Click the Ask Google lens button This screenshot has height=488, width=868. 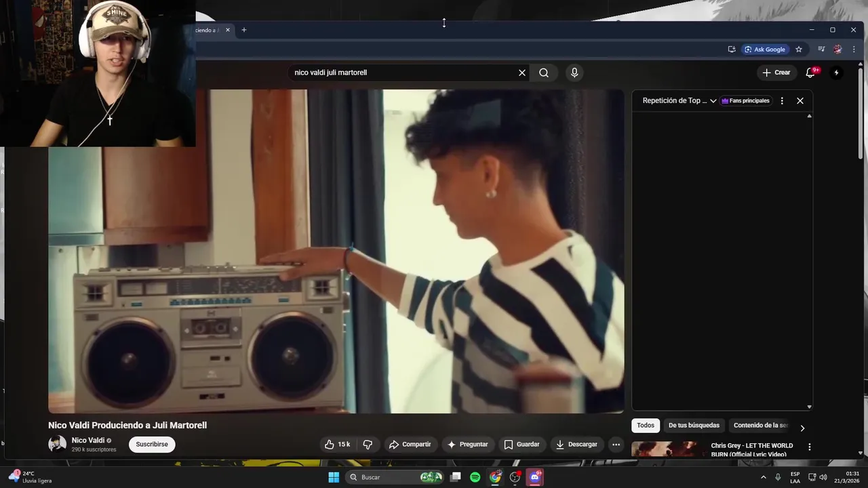[765, 49]
